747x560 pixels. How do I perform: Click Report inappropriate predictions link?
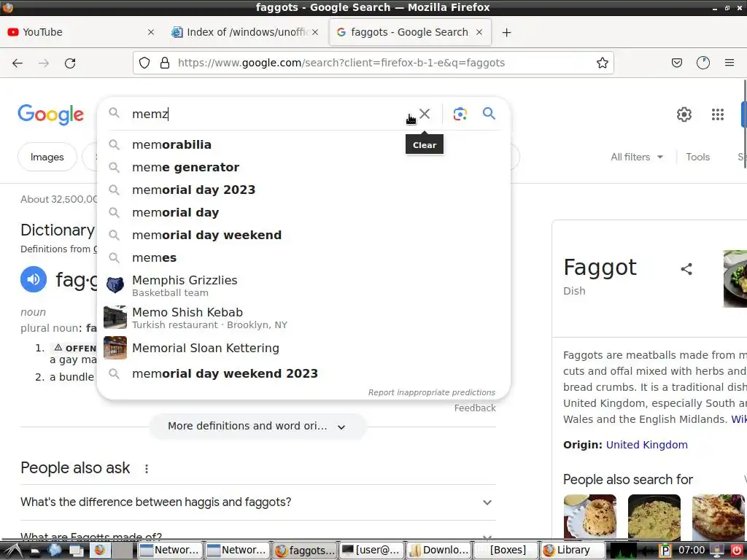(432, 392)
